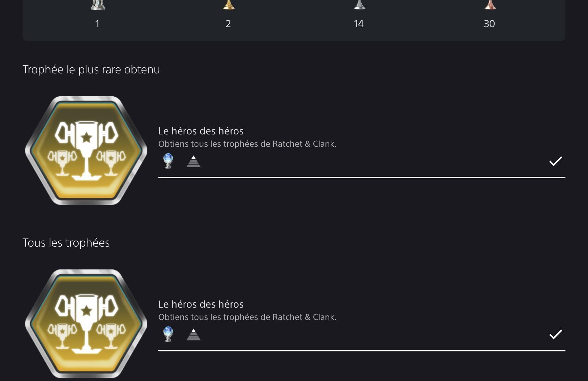
Task: Select 'Le héros des héros' title in all trophies list
Action: point(201,304)
